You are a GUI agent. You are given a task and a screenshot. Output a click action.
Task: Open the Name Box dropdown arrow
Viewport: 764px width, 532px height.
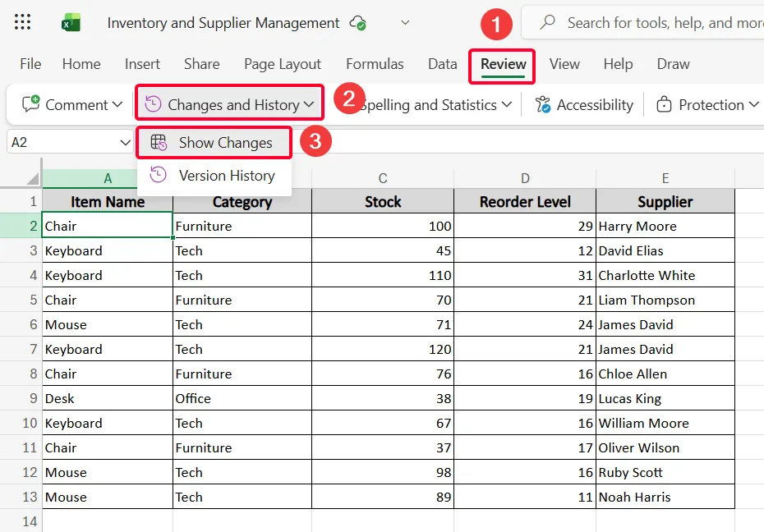coord(125,143)
